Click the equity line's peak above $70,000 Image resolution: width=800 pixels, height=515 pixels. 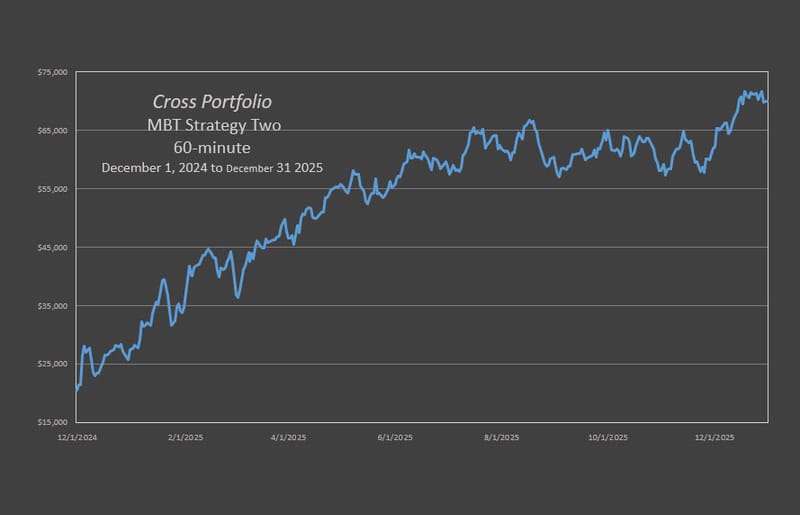click(745, 92)
